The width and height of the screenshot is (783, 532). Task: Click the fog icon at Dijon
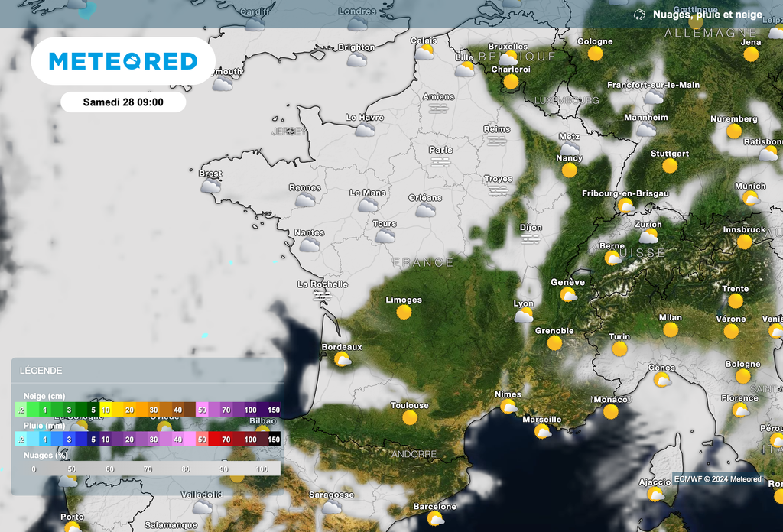(x=531, y=239)
